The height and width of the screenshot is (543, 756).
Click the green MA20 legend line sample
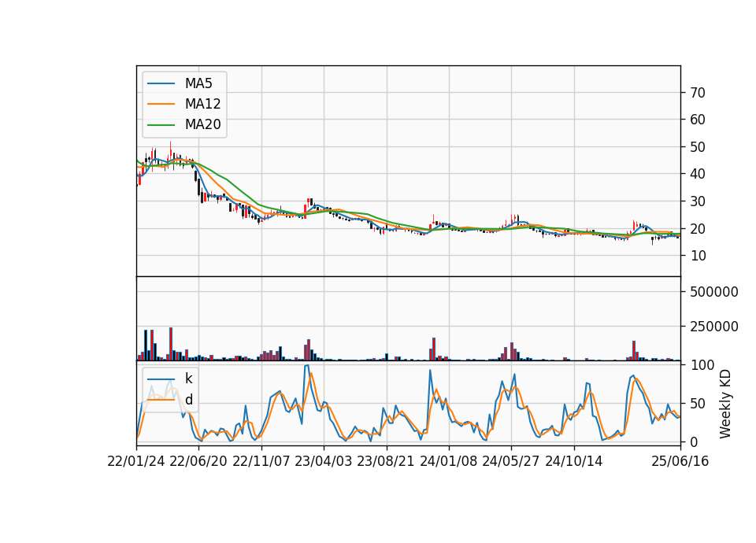(x=161, y=125)
